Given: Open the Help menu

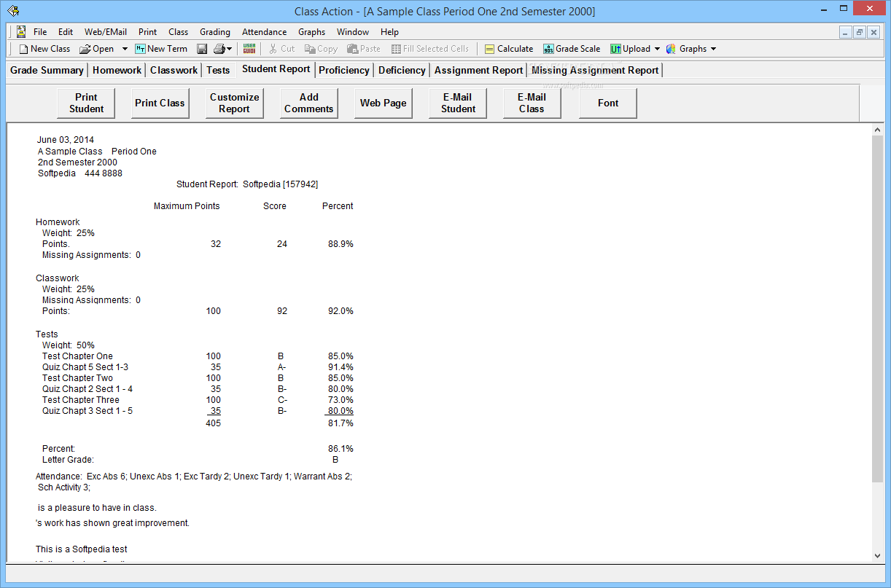Looking at the screenshot, I should (x=389, y=32).
